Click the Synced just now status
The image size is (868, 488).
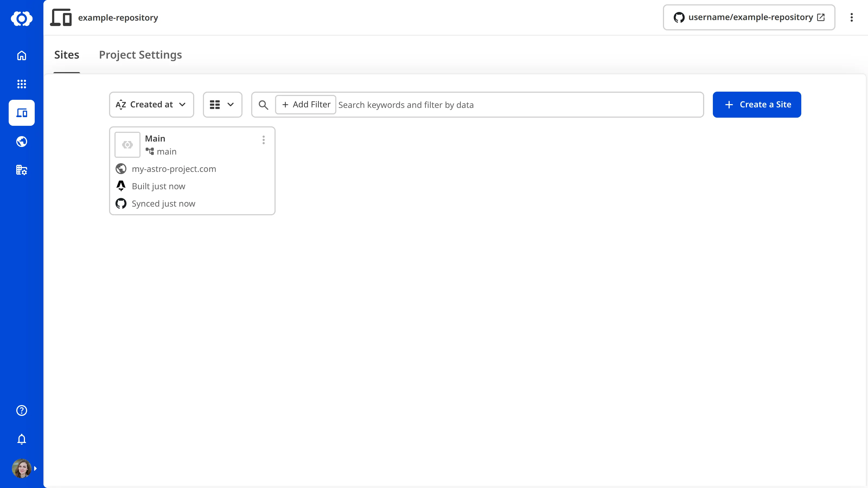tap(163, 204)
